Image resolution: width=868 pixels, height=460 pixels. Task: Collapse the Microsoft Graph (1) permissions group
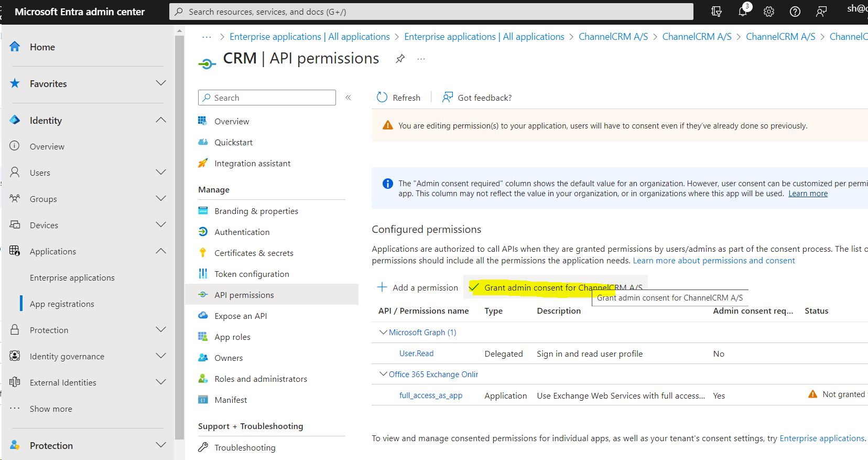pyautogui.click(x=383, y=332)
